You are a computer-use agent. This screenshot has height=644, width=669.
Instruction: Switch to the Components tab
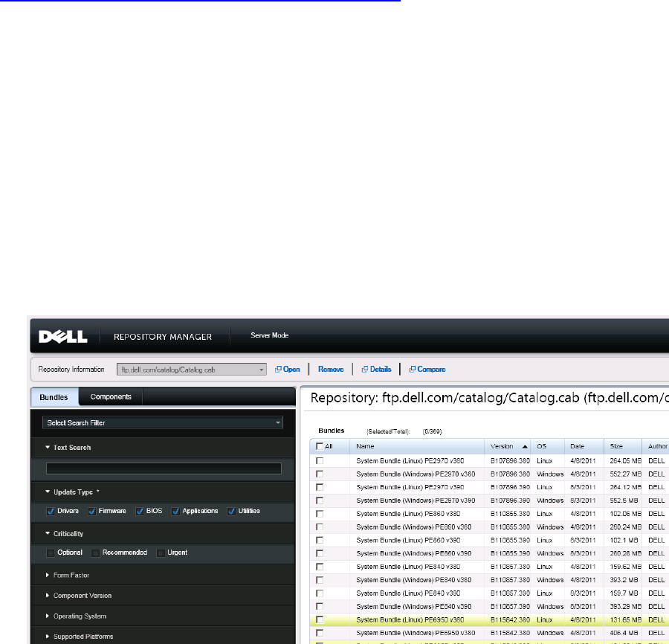[111, 396]
